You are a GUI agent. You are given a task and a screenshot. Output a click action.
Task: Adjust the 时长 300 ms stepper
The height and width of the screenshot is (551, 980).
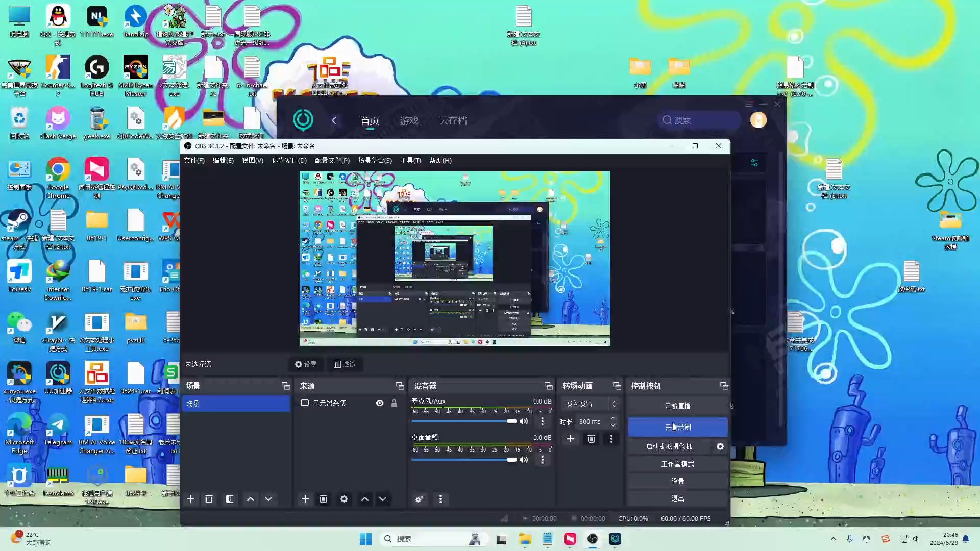pos(613,422)
